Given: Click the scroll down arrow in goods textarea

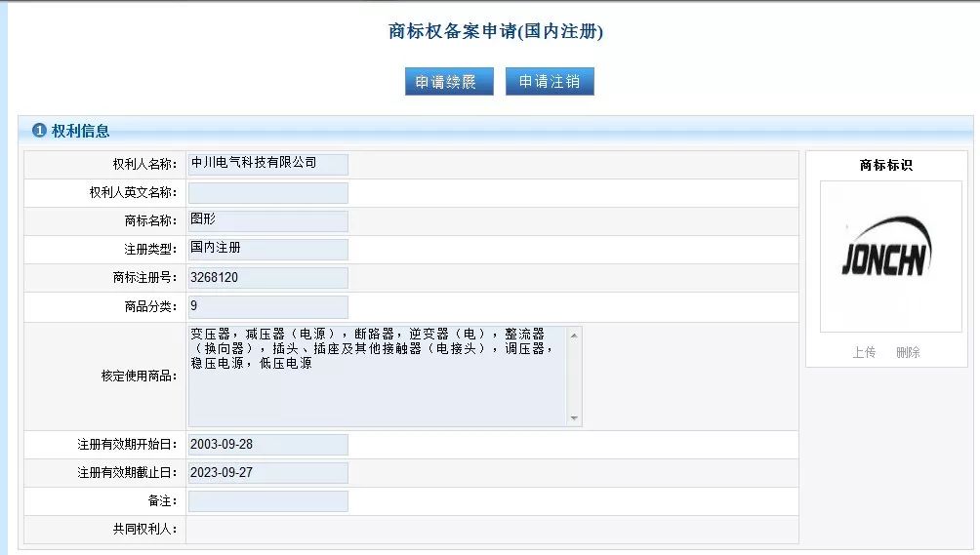Looking at the screenshot, I should 574,418.
